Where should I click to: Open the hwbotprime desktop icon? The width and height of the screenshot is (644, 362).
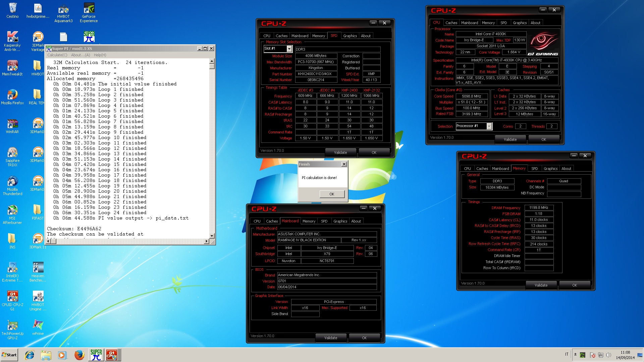38,10
